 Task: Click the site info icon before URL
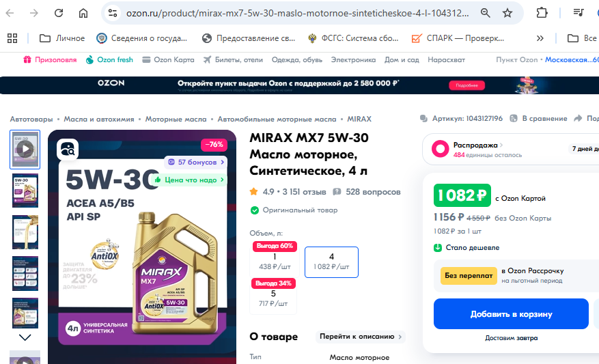point(113,13)
